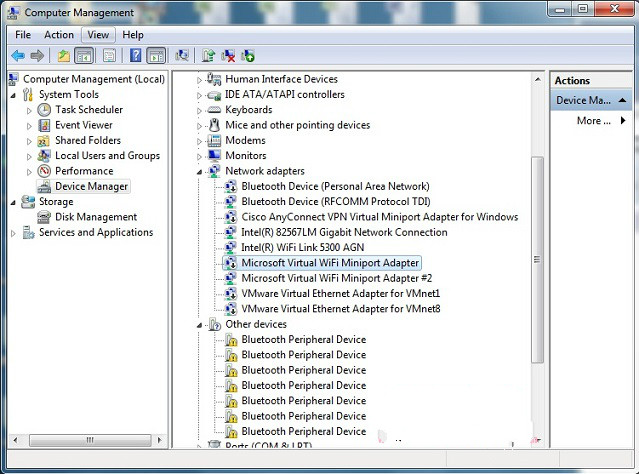
Task: Click the Disk Management icon
Action: point(44,217)
